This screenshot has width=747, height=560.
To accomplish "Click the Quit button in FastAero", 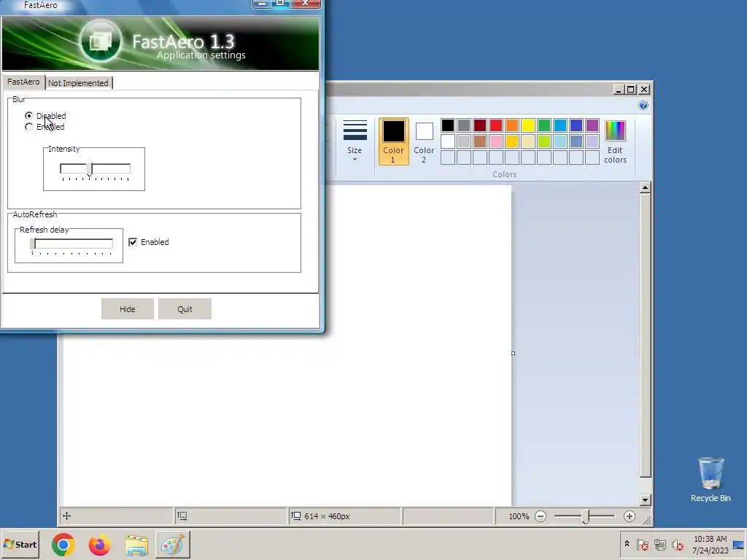I will point(185,309).
